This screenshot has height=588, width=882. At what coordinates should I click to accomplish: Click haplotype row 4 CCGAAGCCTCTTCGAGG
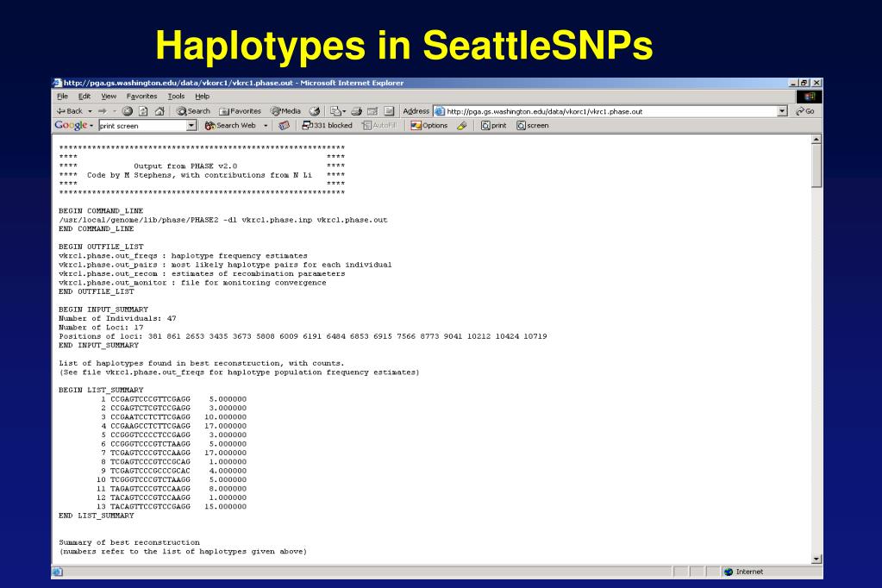(174, 426)
